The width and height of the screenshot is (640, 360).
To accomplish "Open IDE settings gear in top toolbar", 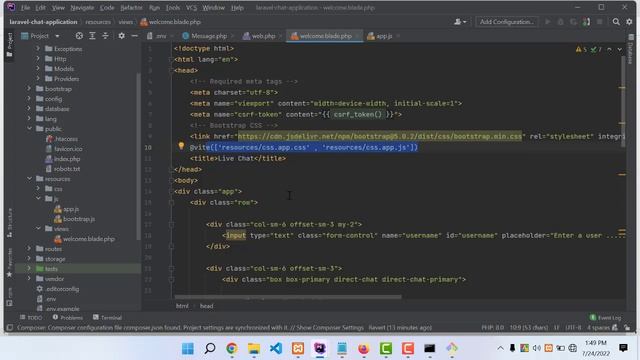I will point(629,22).
